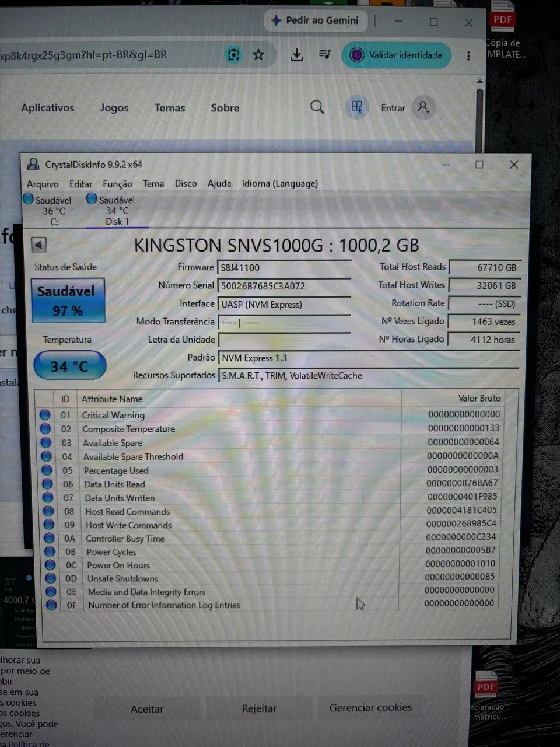Image resolution: width=560 pixels, height=747 pixels.
Task: Click Entrar sign-in link on web page
Action: (x=393, y=108)
